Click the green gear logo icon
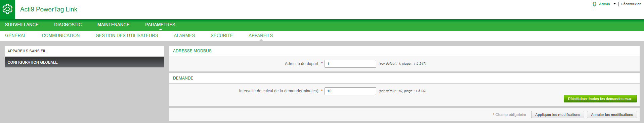Viewport: 644px width, 123px height. click(7, 9)
